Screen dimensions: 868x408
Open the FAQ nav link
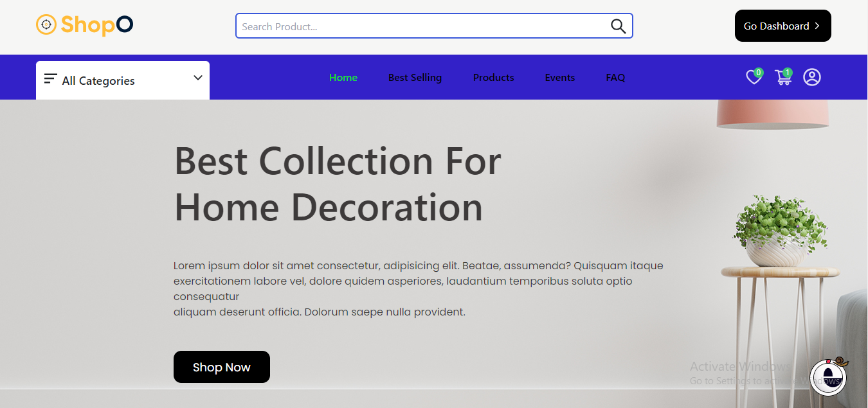(615, 78)
